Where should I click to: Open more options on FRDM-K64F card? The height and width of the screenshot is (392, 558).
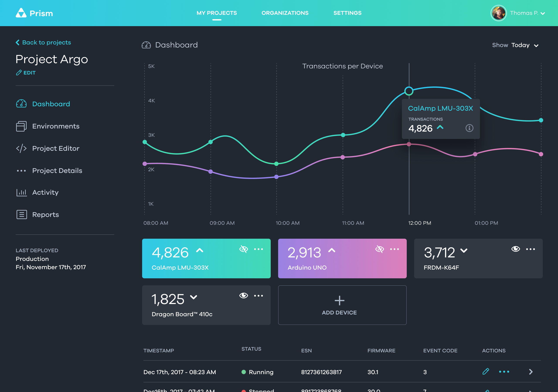click(530, 249)
